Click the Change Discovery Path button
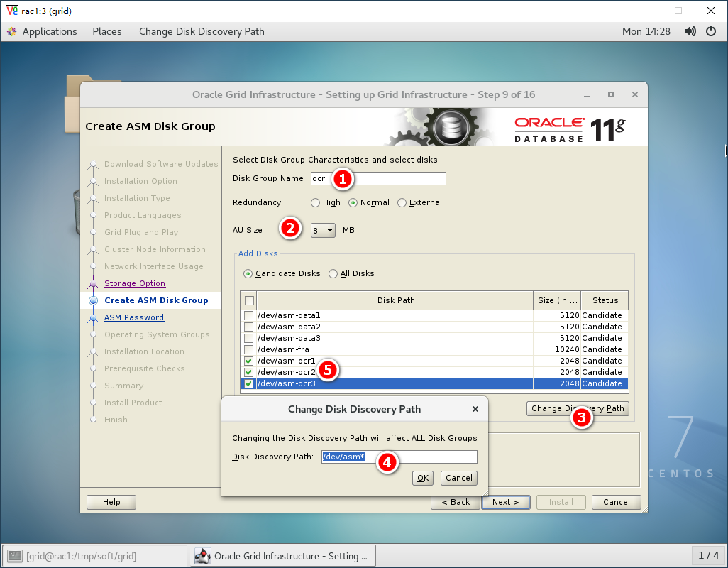This screenshot has height=568, width=728. click(578, 408)
